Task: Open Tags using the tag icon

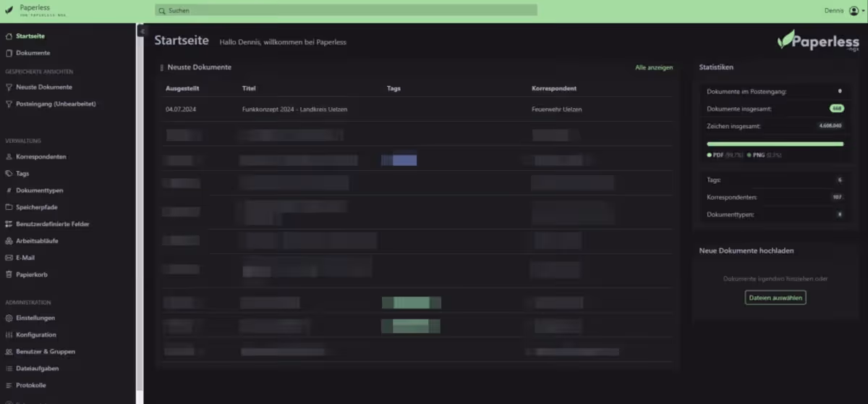Action: (9, 174)
